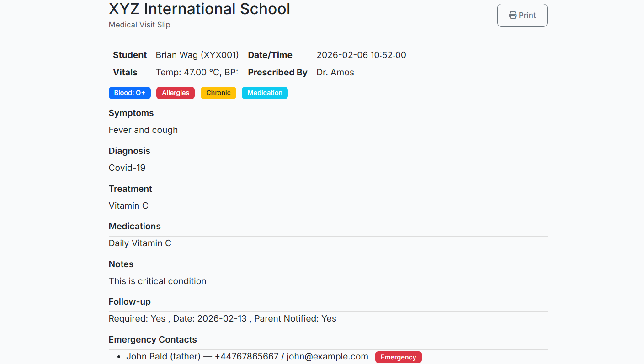Select student name Brian Wag (XYX001)
The image size is (644, 364).
(197, 55)
